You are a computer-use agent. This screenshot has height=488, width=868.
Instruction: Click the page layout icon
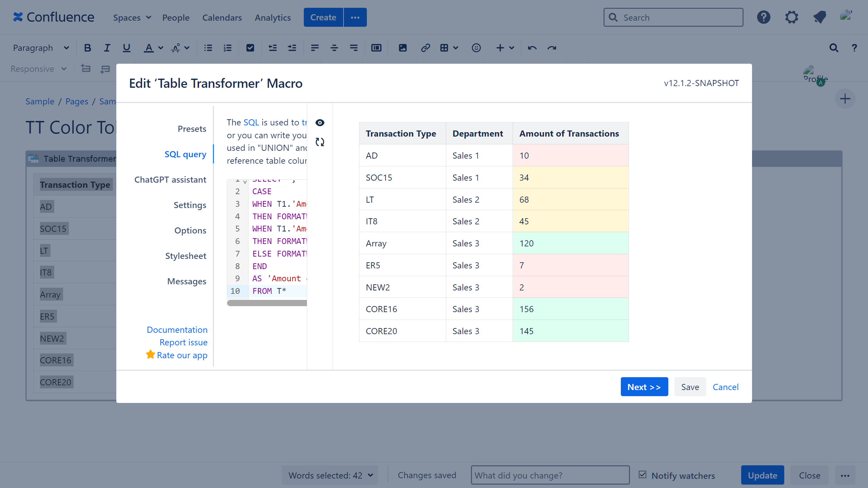(x=376, y=48)
